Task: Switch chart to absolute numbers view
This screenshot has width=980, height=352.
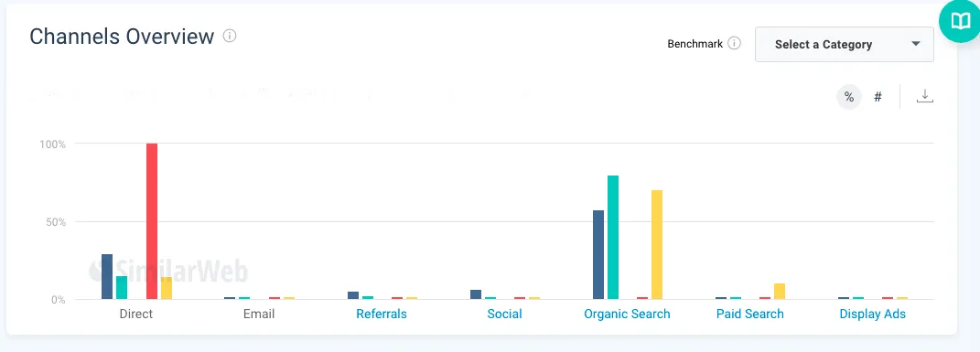Action: [x=878, y=97]
